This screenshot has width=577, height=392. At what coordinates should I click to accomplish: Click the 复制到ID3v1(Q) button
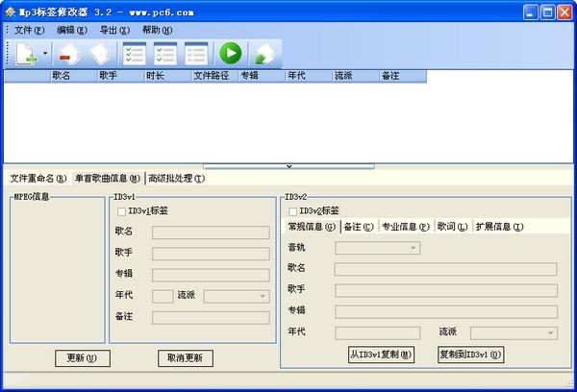470,355
